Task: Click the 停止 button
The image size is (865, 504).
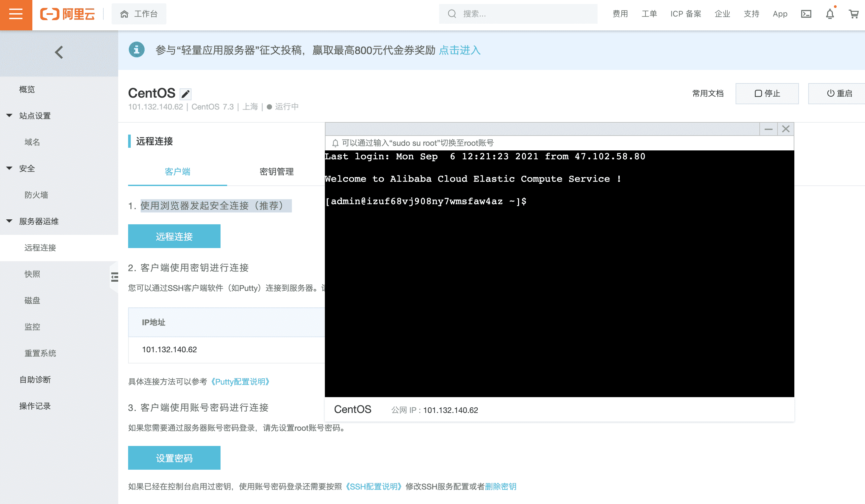Action: coord(767,93)
